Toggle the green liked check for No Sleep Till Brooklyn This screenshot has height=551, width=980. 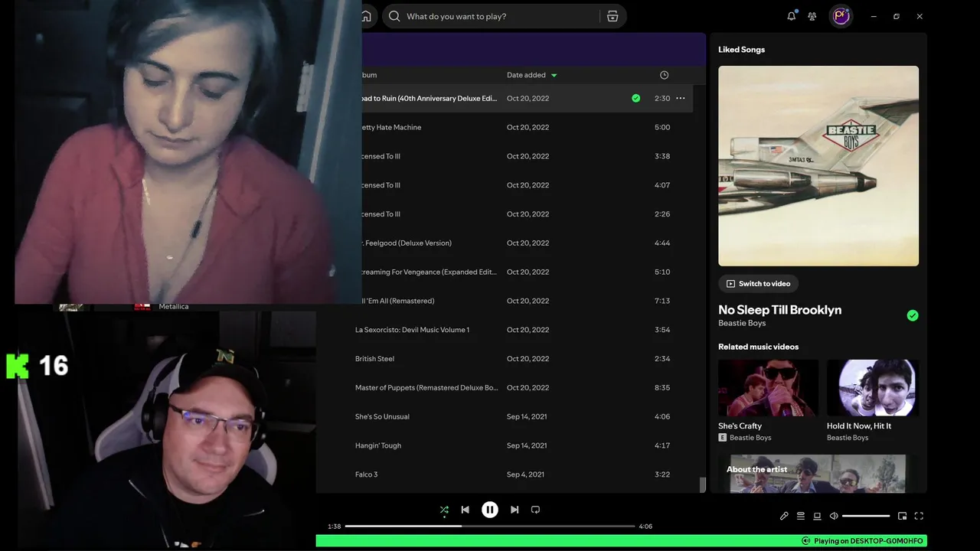click(x=913, y=315)
